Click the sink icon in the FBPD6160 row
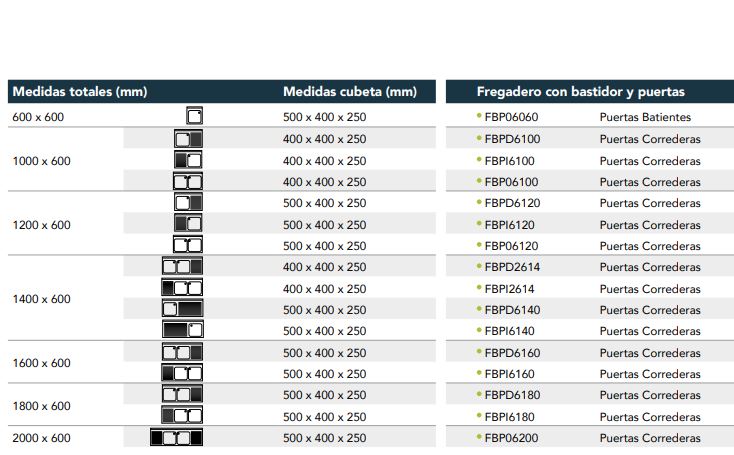 click(x=183, y=352)
